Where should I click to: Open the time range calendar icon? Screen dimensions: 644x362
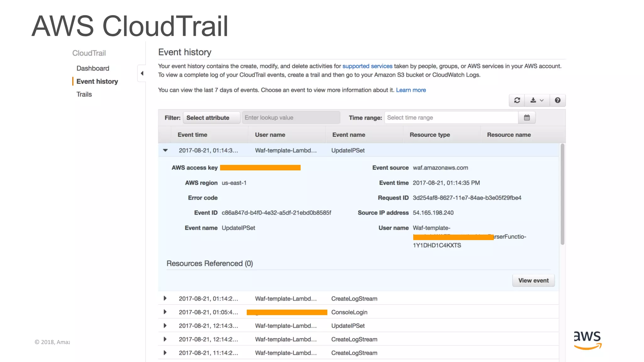tap(527, 118)
